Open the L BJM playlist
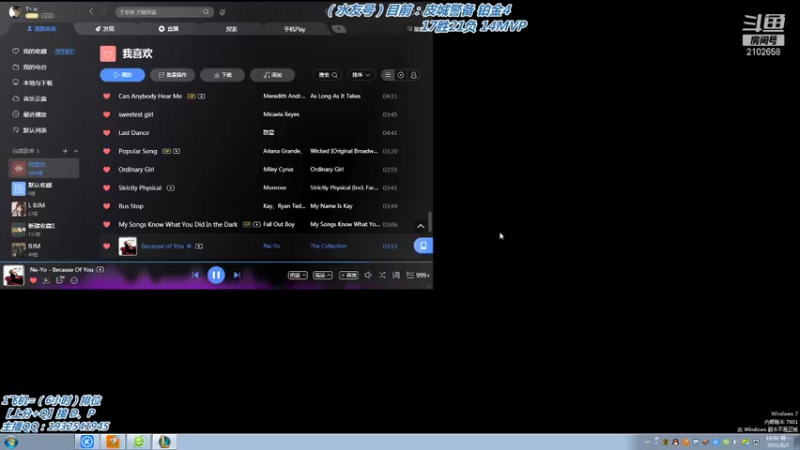This screenshot has width=800, height=450. (44, 209)
